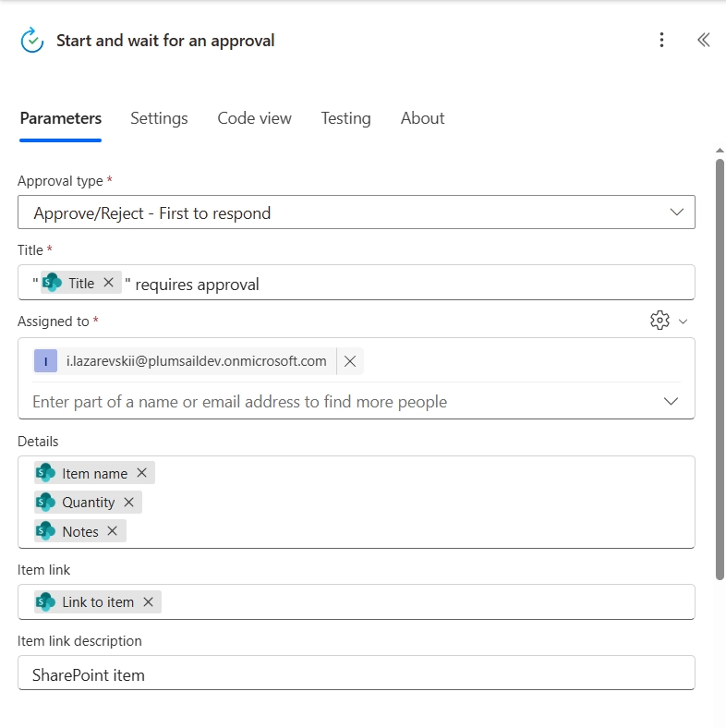The width and height of the screenshot is (726, 728).
Task: Remove the assigned user i.lazarevskii
Action: tap(350, 361)
